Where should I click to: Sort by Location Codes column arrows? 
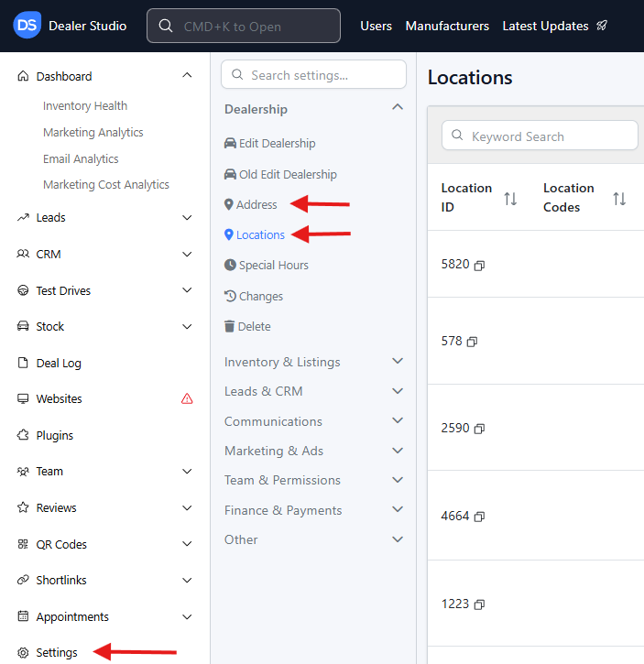click(619, 198)
